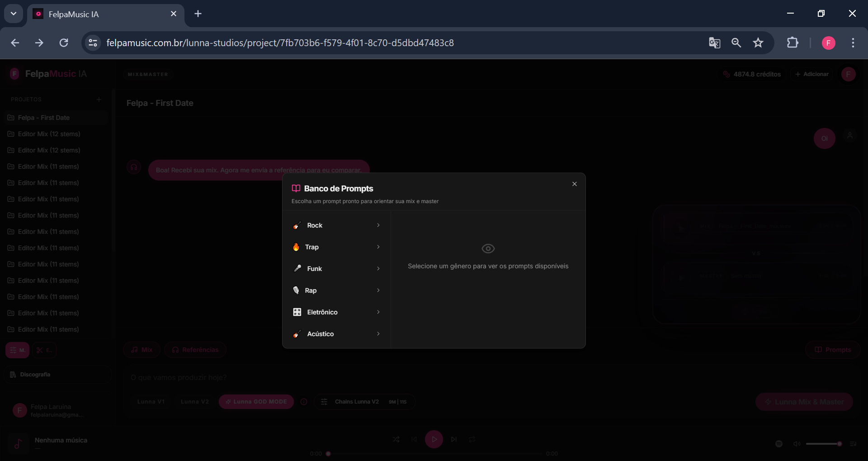Adjust the volume slider
Viewport: 868px width, 461px height.
(x=823, y=444)
